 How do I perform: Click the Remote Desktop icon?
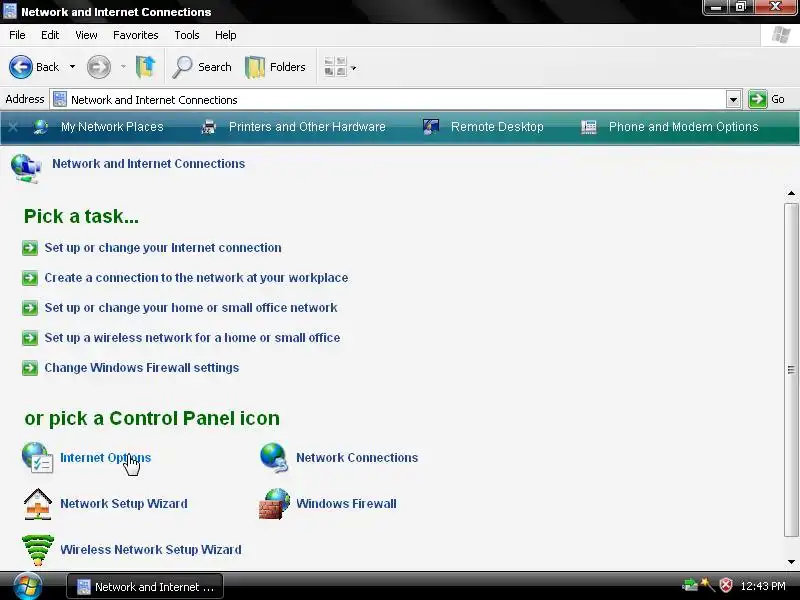(x=431, y=127)
